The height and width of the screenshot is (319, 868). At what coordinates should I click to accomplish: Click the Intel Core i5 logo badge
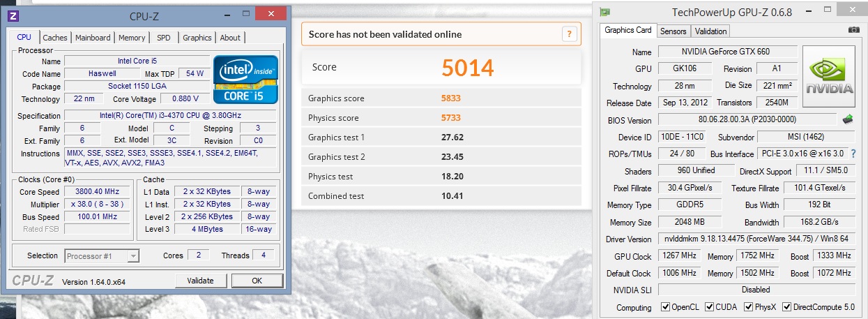pos(245,80)
